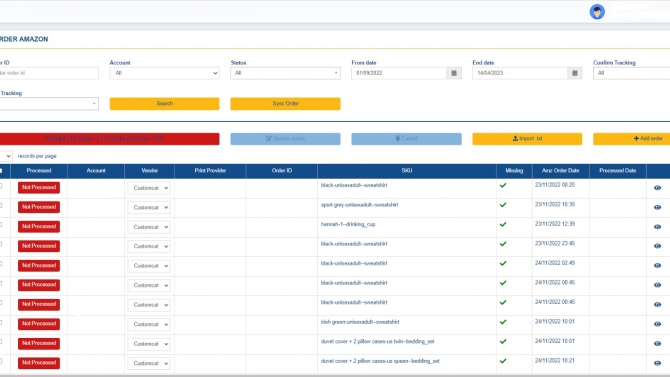Sort by the Account column header

click(96, 171)
